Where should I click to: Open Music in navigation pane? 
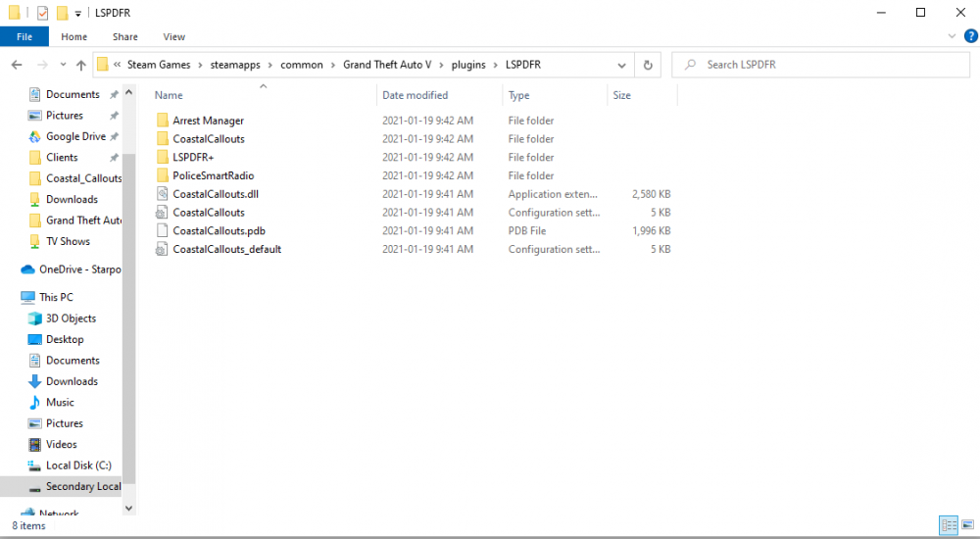[51, 402]
